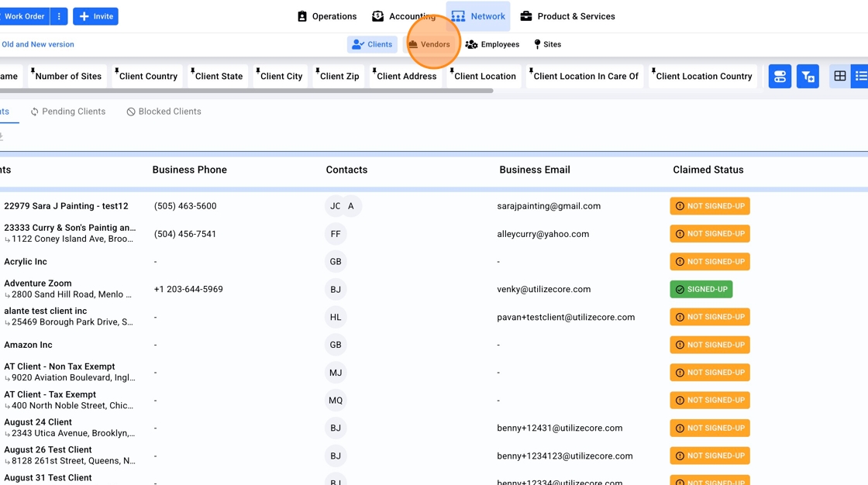Open the Vendors section
The height and width of the screenshot is (485, 868).
coord(429,44)
